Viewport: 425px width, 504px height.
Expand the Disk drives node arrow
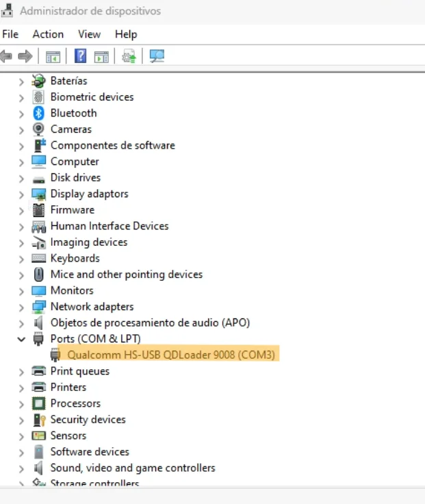tap(21, 179)
